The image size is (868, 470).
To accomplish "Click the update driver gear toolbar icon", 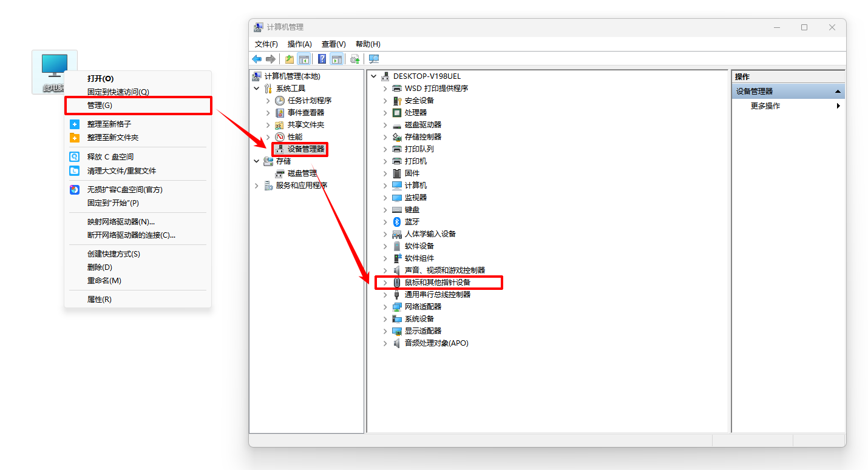I will 355,59.
